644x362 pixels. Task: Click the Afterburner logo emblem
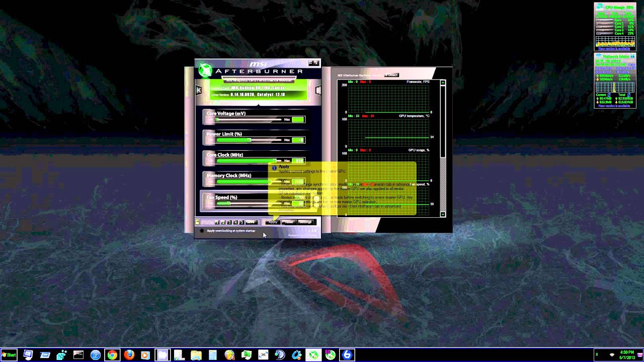[205, 70]
